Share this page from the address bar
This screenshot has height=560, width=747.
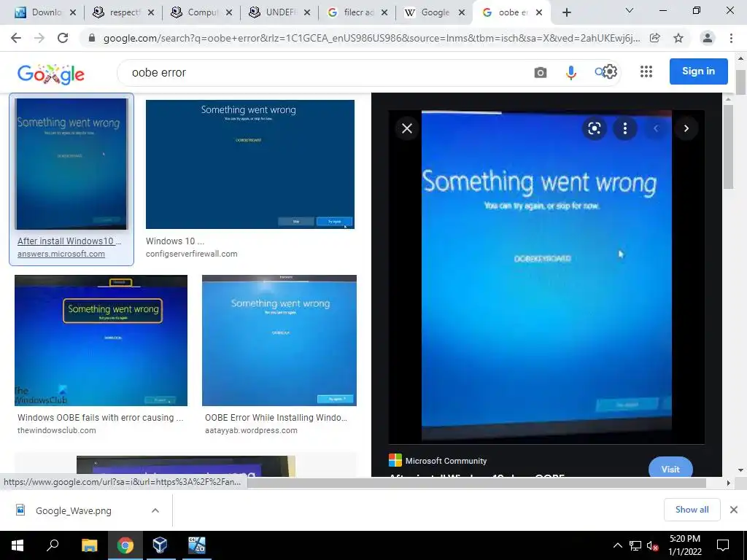[655, 38]
